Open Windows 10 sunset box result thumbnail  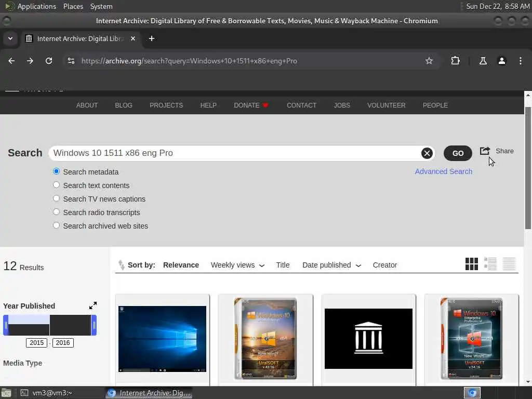click(265, 339)
